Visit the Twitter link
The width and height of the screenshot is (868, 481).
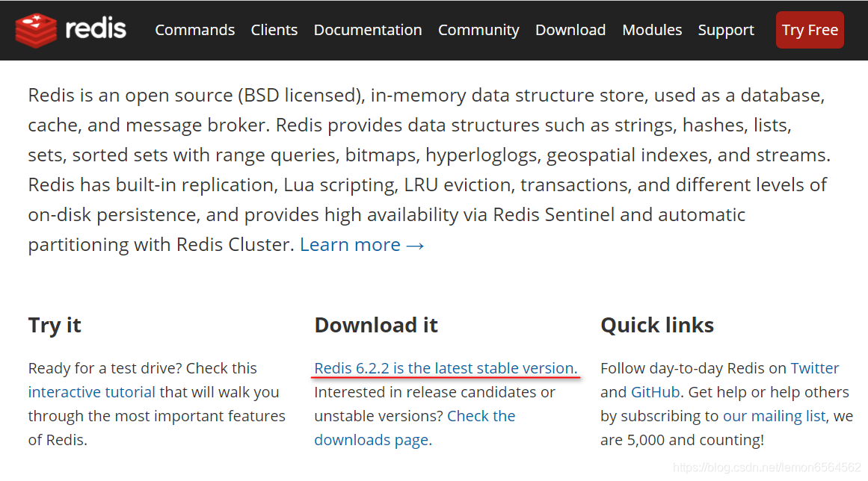tap(814, 368)
